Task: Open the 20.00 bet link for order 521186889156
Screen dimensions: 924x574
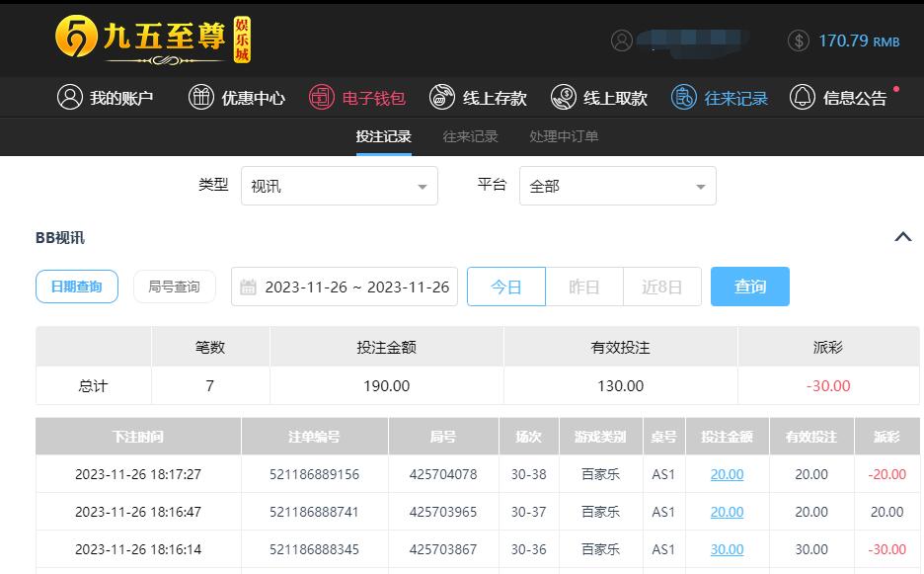Action: pyautogui.click(x=727, y=474)
